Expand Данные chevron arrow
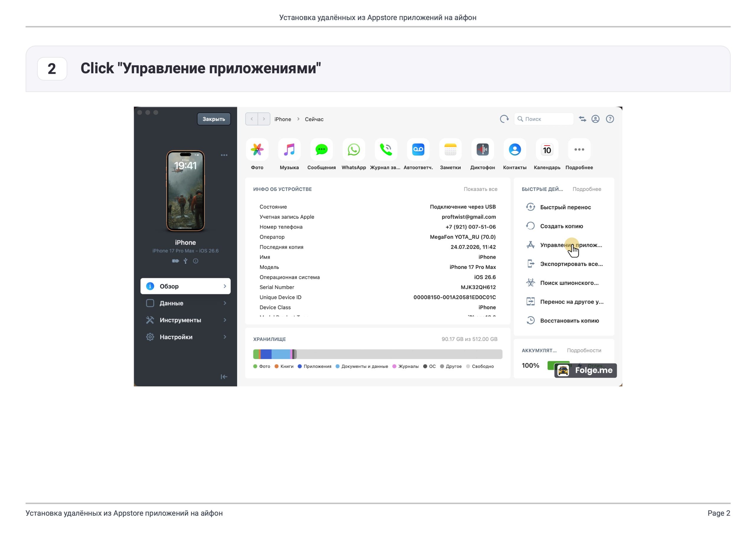The width and height of the screenshot is (756, 534). tap(225, 303)
